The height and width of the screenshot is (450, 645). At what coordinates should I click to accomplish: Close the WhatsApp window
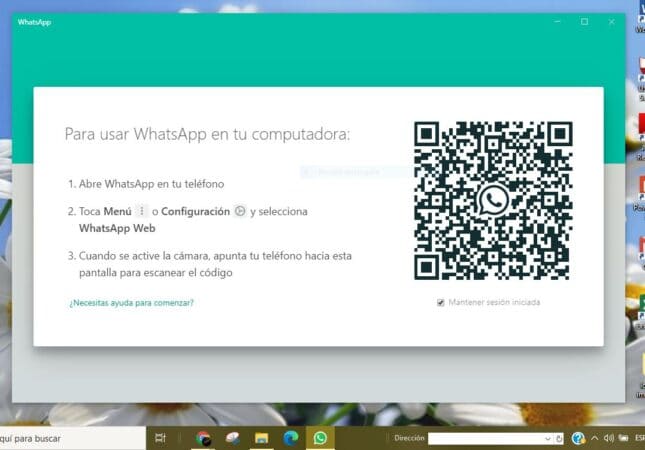[612, 22]
